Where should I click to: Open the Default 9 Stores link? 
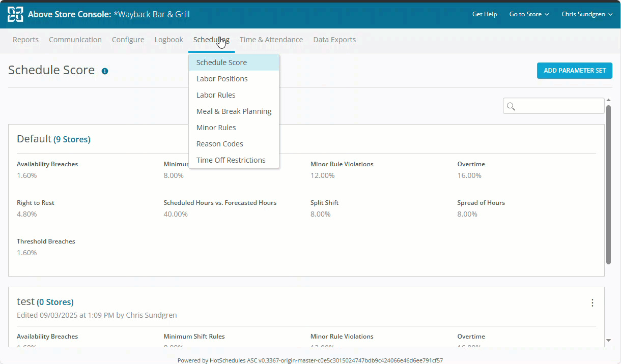72,139
